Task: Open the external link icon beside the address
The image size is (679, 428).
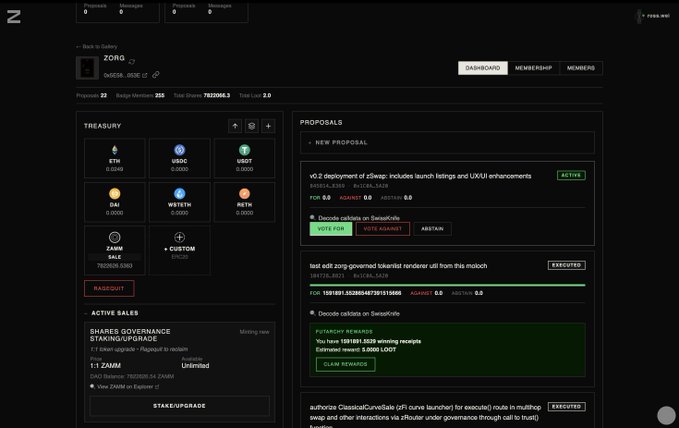Action: coord(145,75)
